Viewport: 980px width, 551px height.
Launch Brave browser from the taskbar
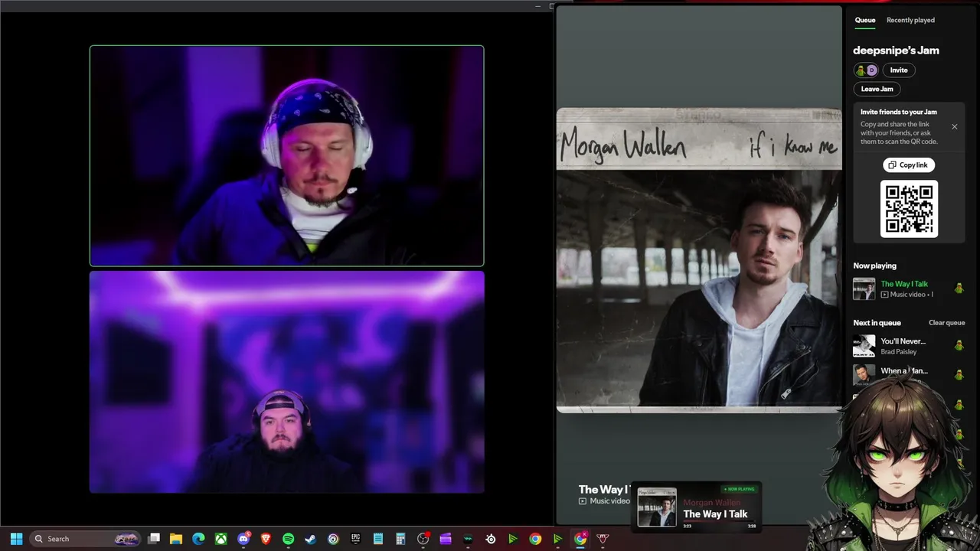(x=266, y=539)
